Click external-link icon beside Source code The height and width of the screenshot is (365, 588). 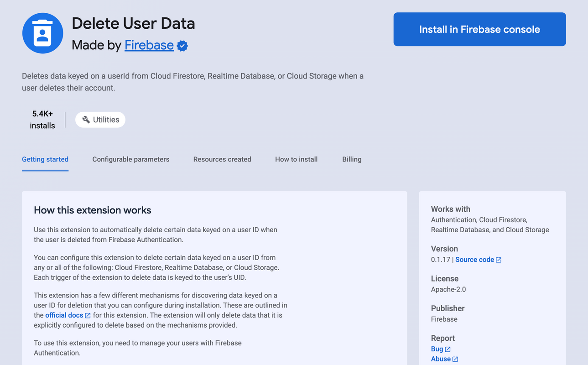click(499, 260)
